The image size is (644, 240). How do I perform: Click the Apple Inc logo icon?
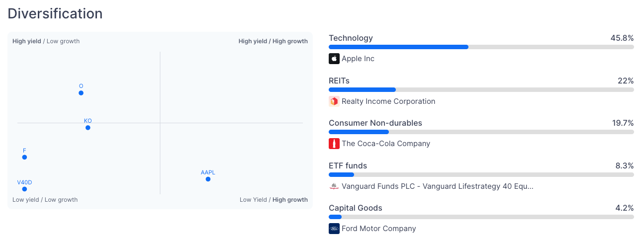tap(334, 59)
